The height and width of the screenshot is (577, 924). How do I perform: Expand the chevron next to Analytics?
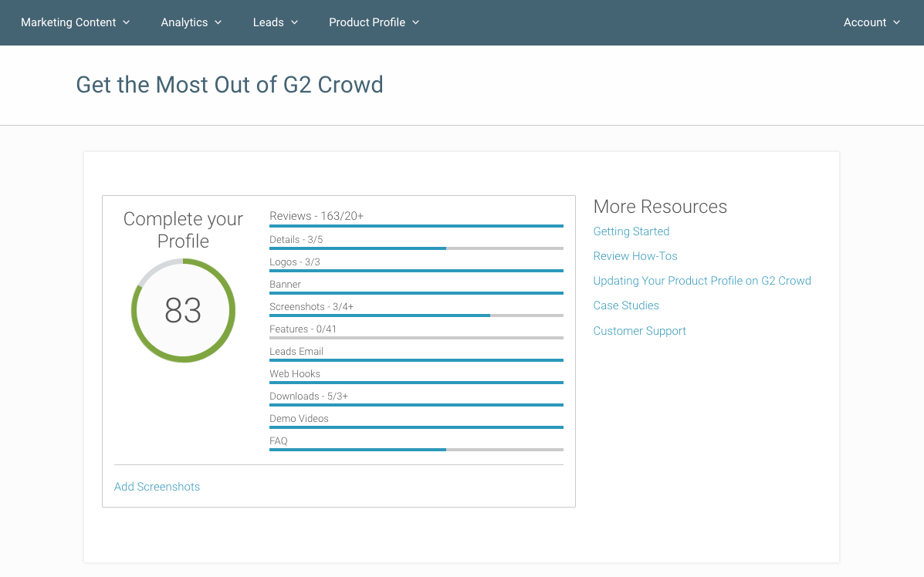point(218,22)
